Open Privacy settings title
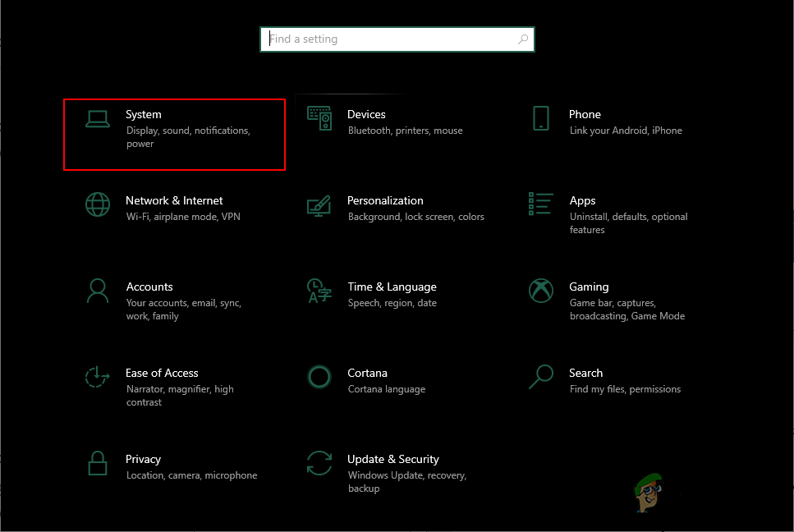The height and width of the screenshot is (532, 794). tap(143, 459)
